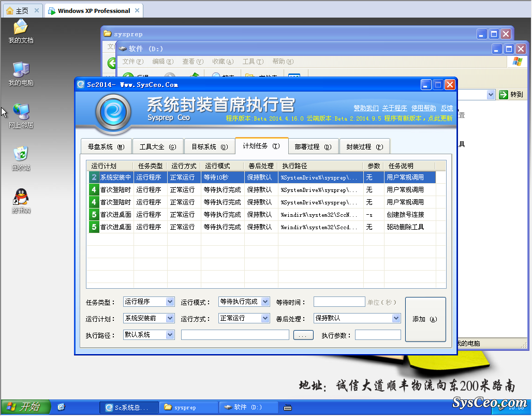
Task: Open the 任务类型 dropdown
Action: click(170, 302)
